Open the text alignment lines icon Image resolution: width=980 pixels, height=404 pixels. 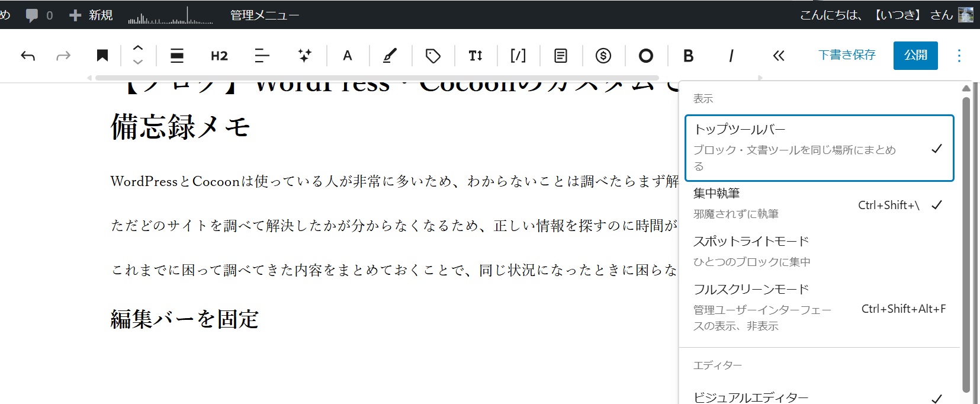[262, 56]
